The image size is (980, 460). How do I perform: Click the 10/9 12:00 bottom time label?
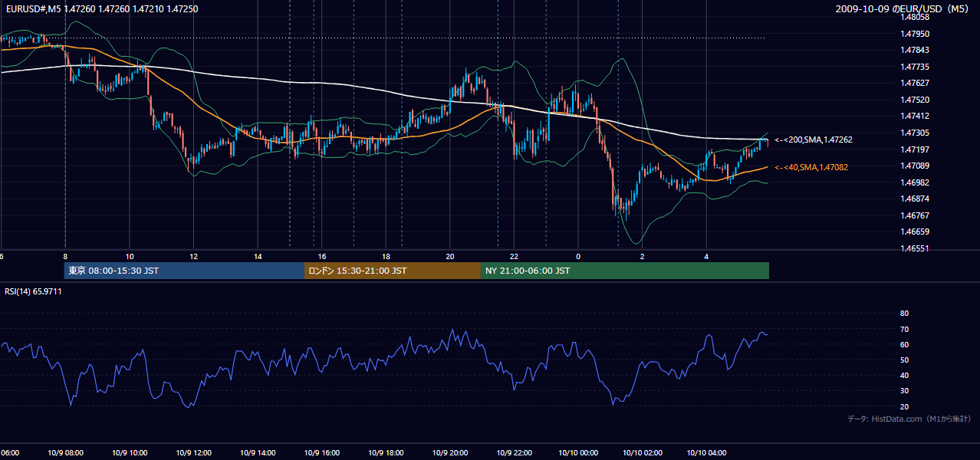coord(193,453)
